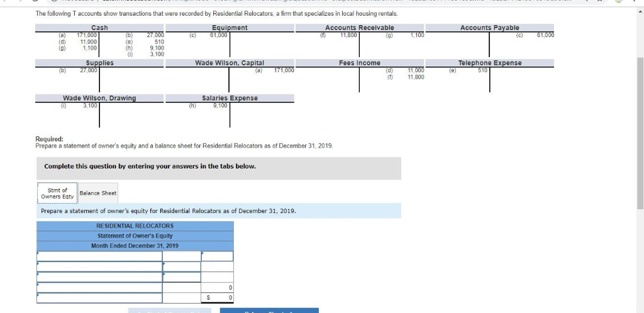Click the 'Month Ended December 31, 2019' header
The image size is (644, 313).
coord(135,246)
